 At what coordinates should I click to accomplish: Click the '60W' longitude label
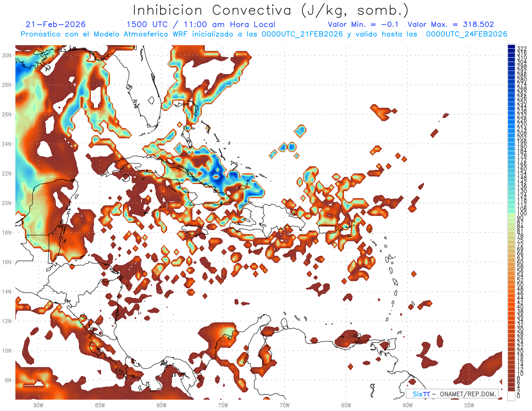(408, 405)
